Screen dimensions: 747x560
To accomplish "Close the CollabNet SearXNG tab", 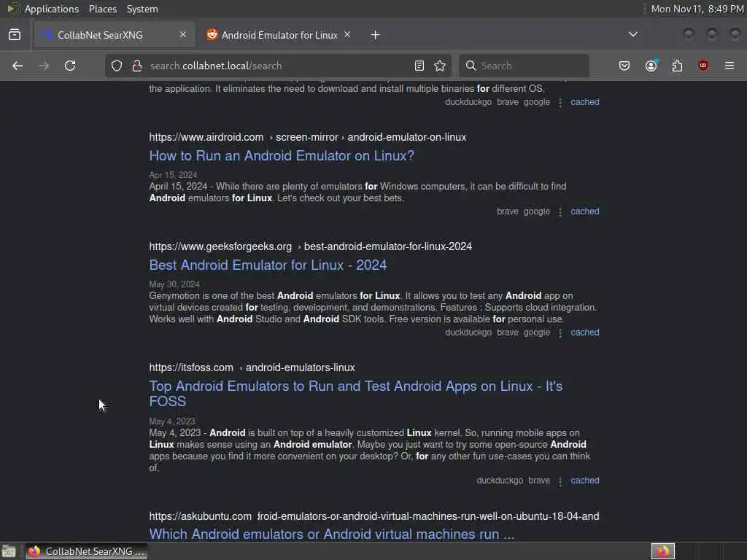I will click(183, 34).
